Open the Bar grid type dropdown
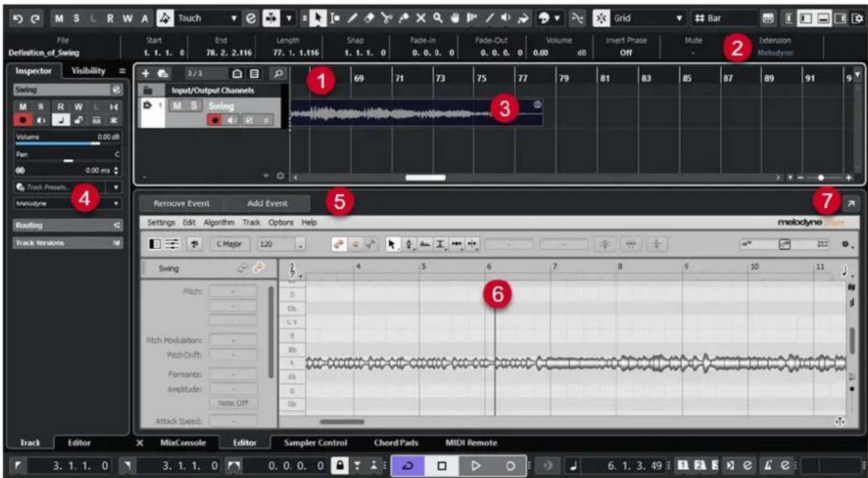 724,17
